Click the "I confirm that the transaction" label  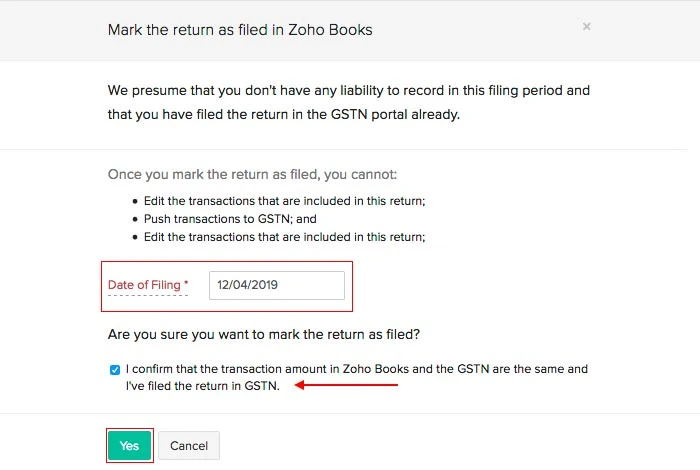pyautogui.click(x=357, y=369)
